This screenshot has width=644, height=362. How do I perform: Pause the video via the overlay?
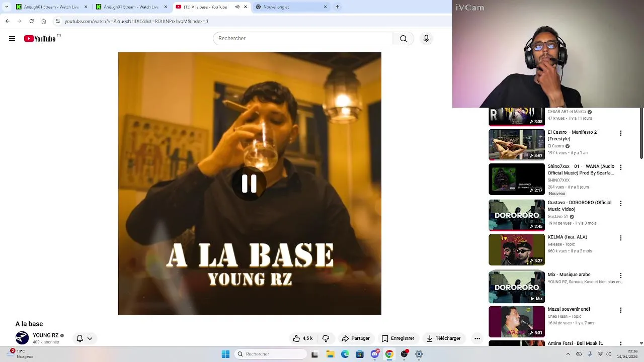pyautogui.click(x=250, y=184)
